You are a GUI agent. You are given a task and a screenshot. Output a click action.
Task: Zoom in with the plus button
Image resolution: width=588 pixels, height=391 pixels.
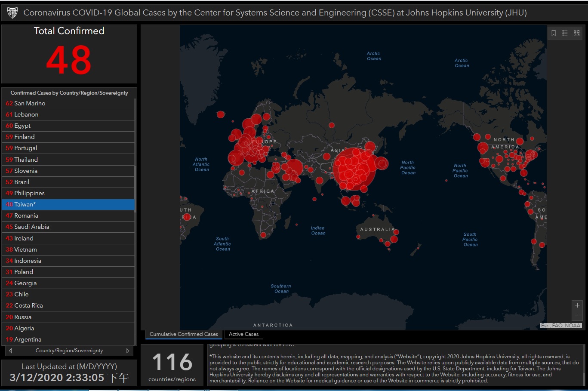577,305
